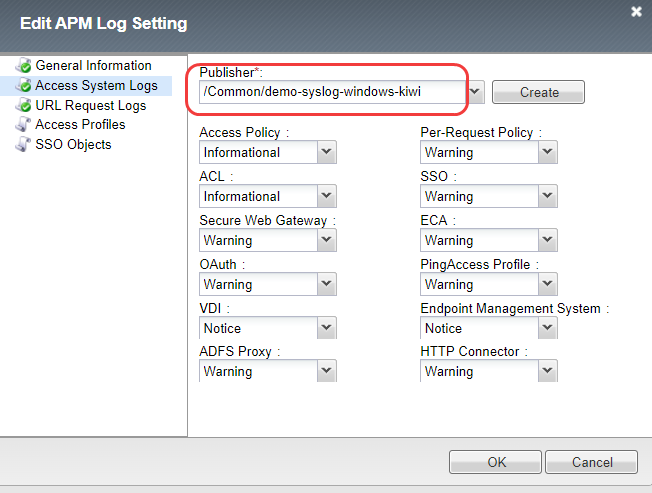Click the URL Request Logs checkmark icon
Viewport: 652px width, 493px height.
point(23,106)
